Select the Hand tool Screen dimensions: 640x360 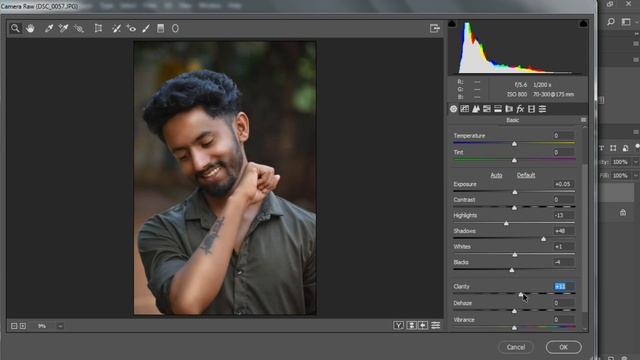coord(30,28)
